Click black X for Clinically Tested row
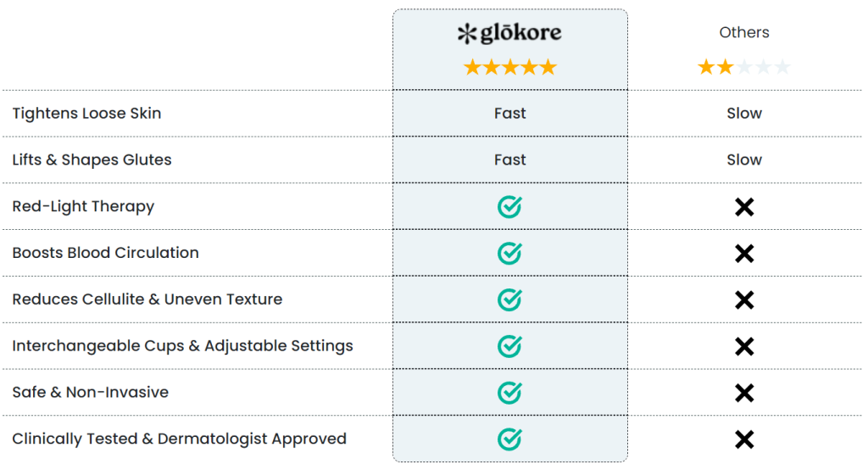The image size is (868, 470). click(x=744, y=440)
